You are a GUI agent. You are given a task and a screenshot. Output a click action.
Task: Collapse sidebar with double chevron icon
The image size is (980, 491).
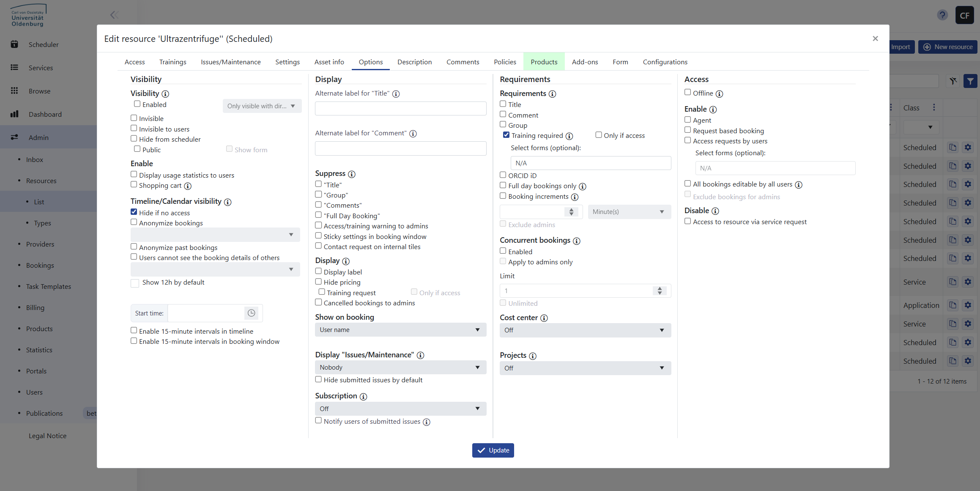[114, 15]
